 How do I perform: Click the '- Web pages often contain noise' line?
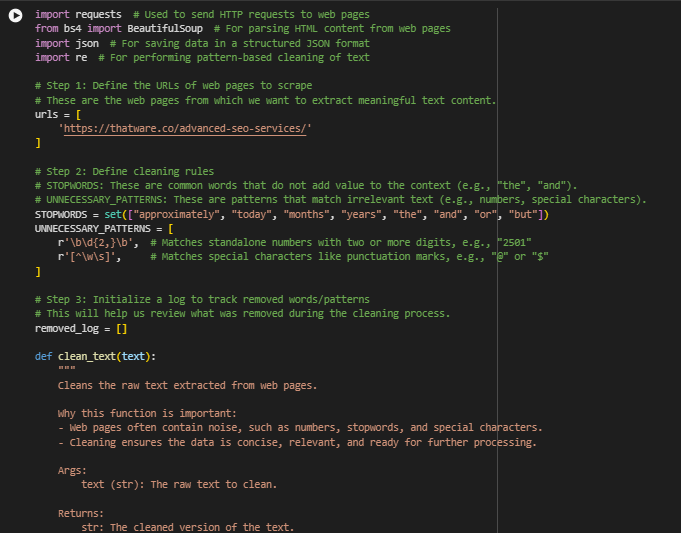coord(300,427)
